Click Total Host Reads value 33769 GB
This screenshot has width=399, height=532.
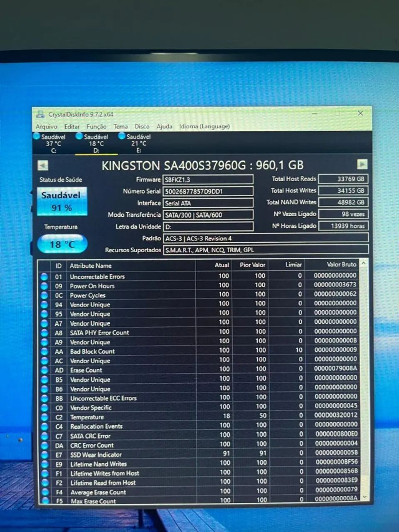343,179
